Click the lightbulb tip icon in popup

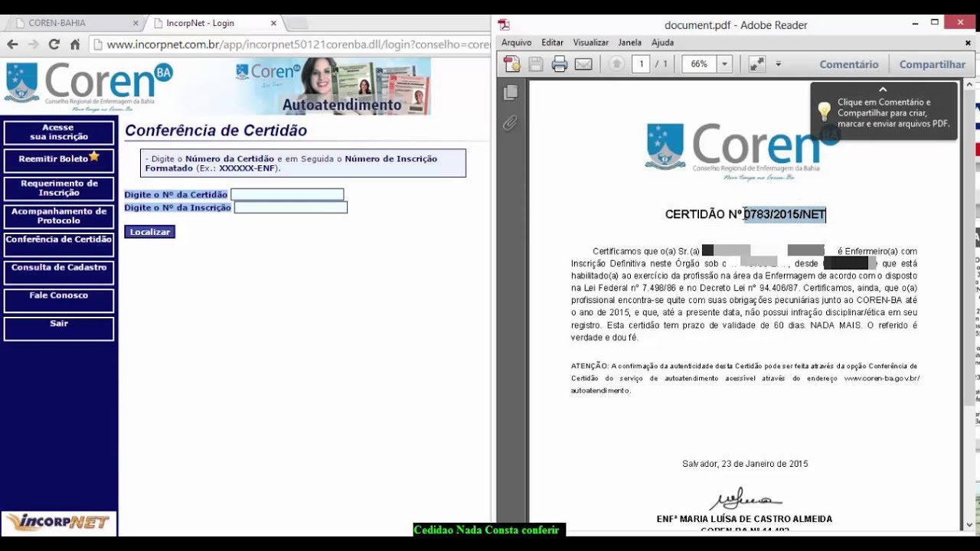click(824, 112)
